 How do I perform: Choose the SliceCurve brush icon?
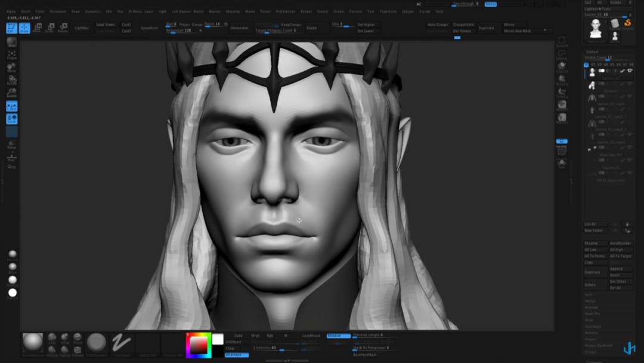[562, 80]
